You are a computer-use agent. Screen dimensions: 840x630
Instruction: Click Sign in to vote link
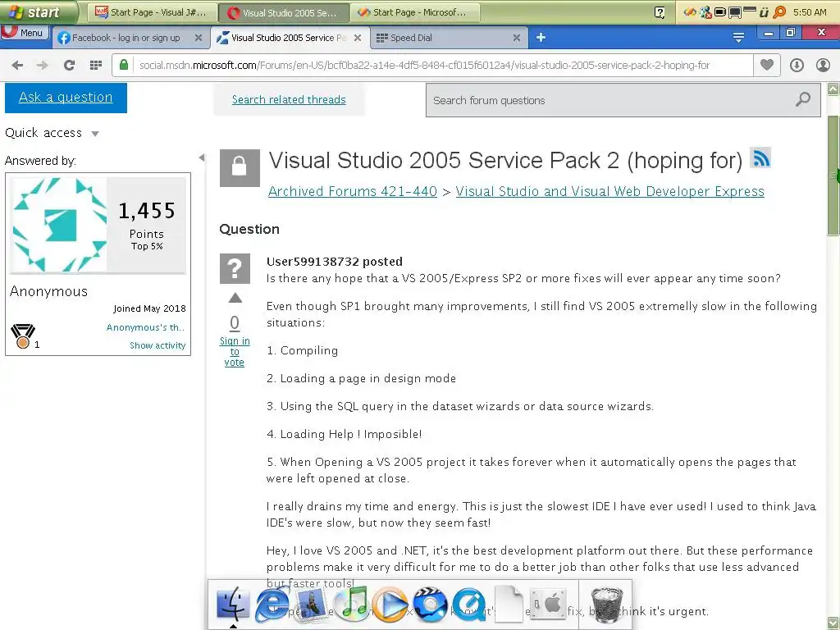click(235, 351)
